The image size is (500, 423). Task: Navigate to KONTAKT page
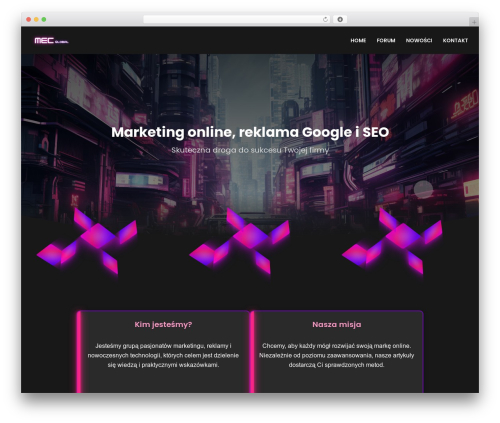click(x=455, y=40)
